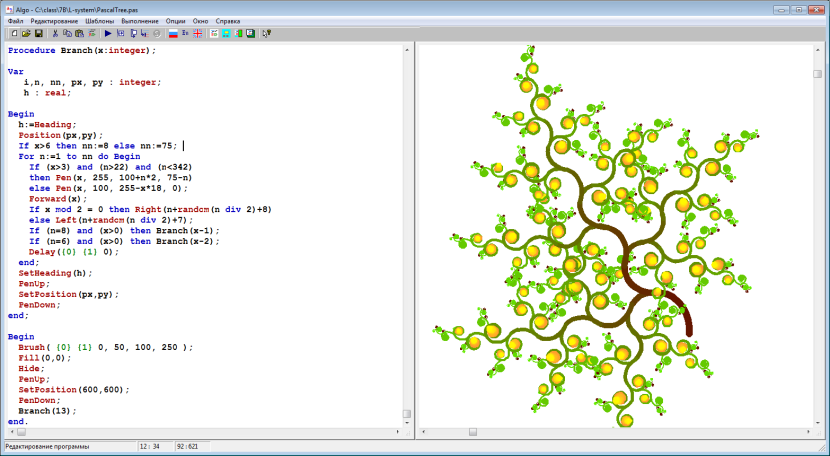Open the Справка menu
The width and height of the screenshot is (830, 456).
click(x=228, y=21)
